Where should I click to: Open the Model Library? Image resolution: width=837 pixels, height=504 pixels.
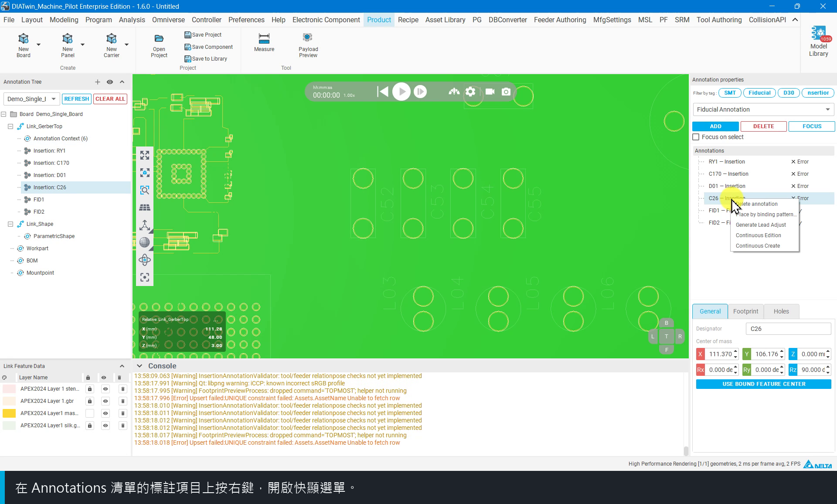pyautogui.click(x=818, y=41)
